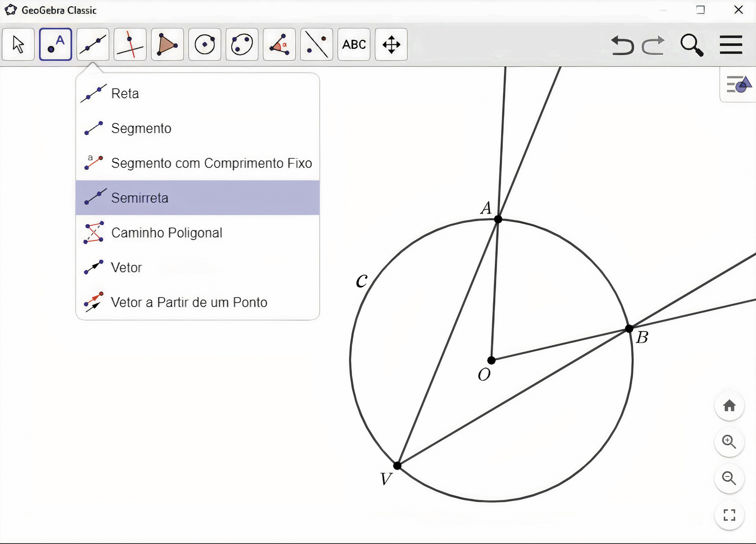Click point B on the circle
This screenshot has width=756, height=544.
[x=629, y=329]
